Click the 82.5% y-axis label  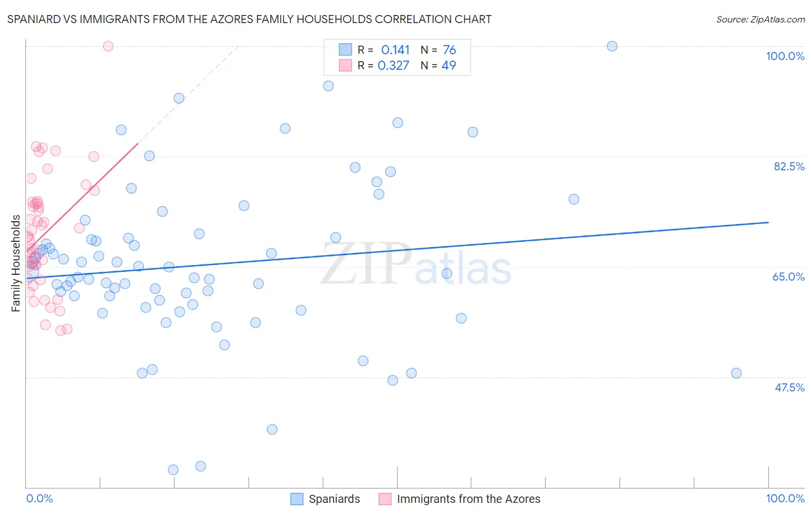789,166
